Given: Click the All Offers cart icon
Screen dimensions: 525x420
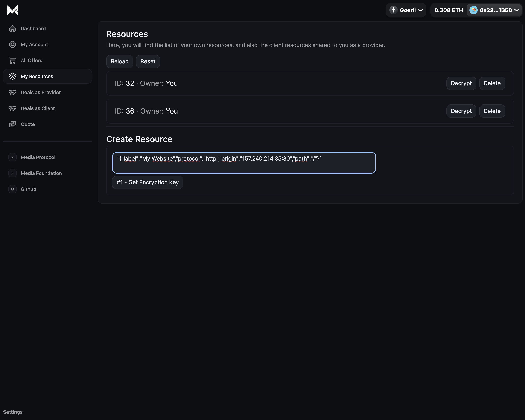Looking at the screenshot, I should coord(12,60).
